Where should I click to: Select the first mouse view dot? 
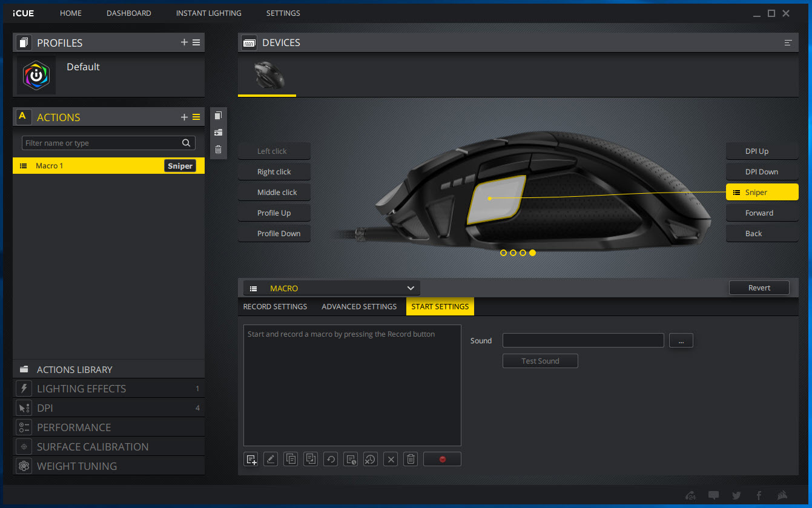504,252
